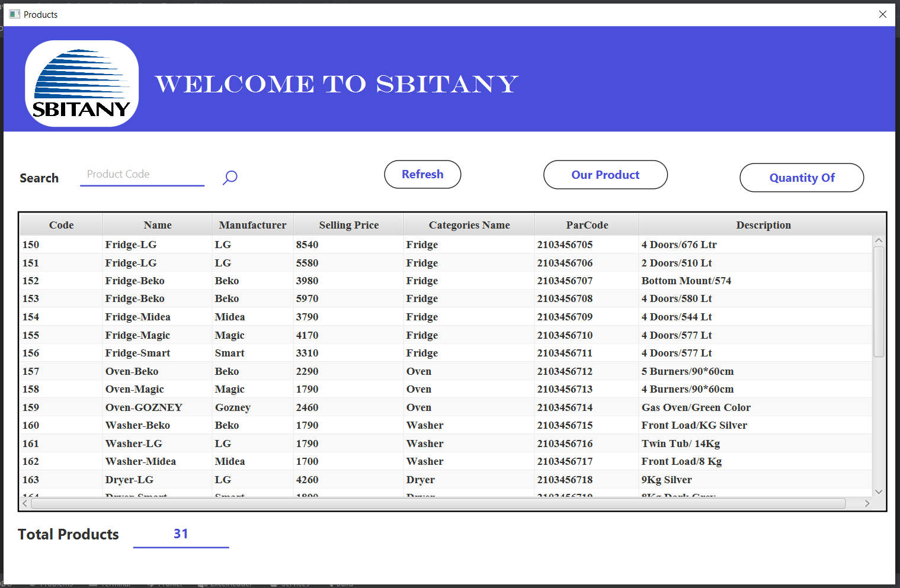Viewport: 900px width, 588px height.
Task: Click the search magnifier icon
Action: pyautogui.click(x=230, y=177)
